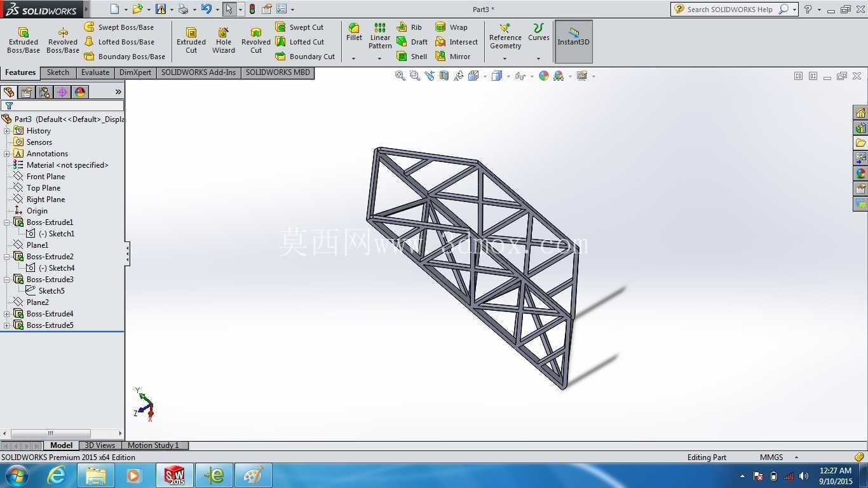Open the MMGS unit system menu
The height and width of the screenshot is (488, 868).
(x=778, y=457)
